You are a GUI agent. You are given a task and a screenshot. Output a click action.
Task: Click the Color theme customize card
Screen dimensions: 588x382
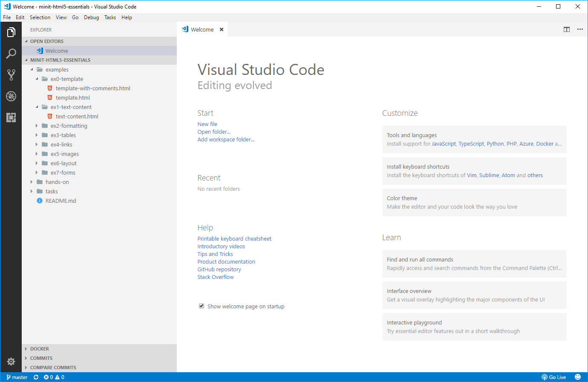point(475,202)
